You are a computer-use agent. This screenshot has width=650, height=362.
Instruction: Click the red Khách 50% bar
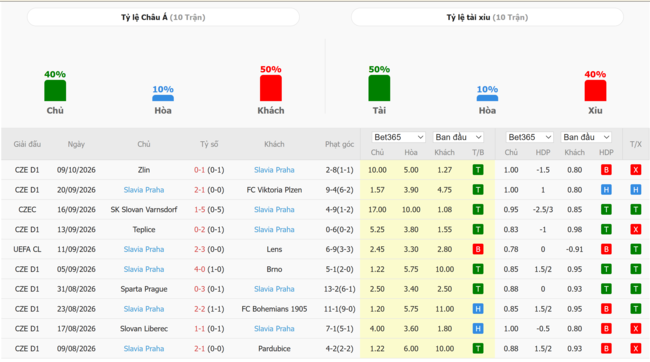[x=271, y=88]
